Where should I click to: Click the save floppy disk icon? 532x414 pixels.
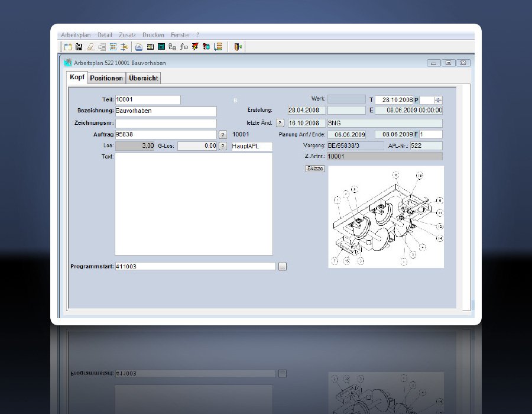pyautogui.click(x=79, y=47)
